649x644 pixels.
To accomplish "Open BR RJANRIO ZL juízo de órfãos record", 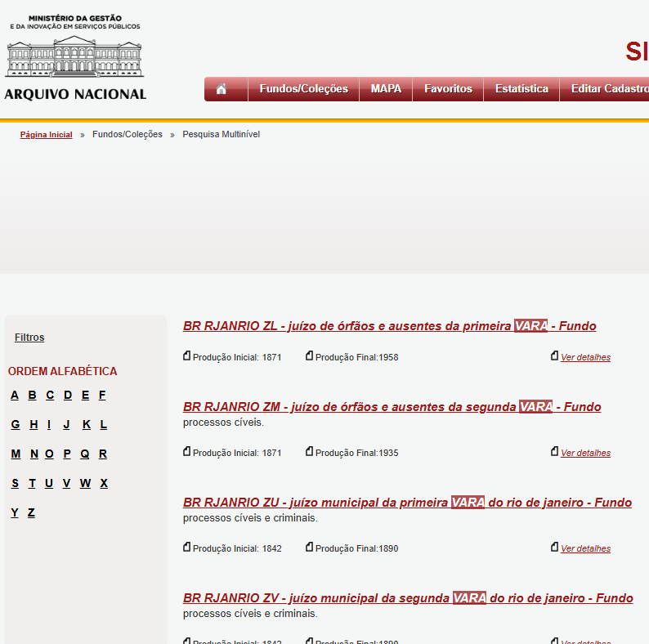I will pos(389,326).
